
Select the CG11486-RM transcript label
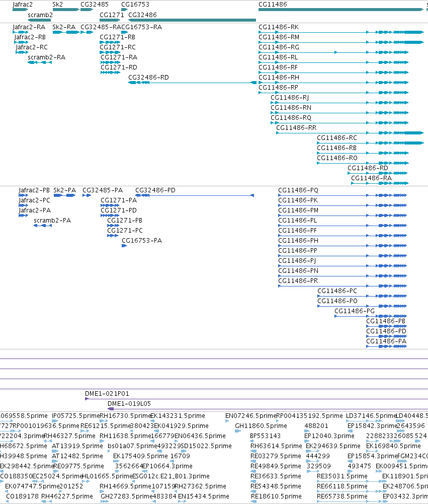[x=279, y=37]
